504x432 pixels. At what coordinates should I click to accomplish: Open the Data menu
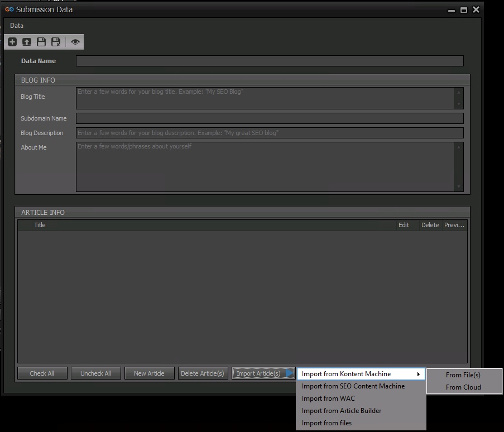click(x=16, y=26)
